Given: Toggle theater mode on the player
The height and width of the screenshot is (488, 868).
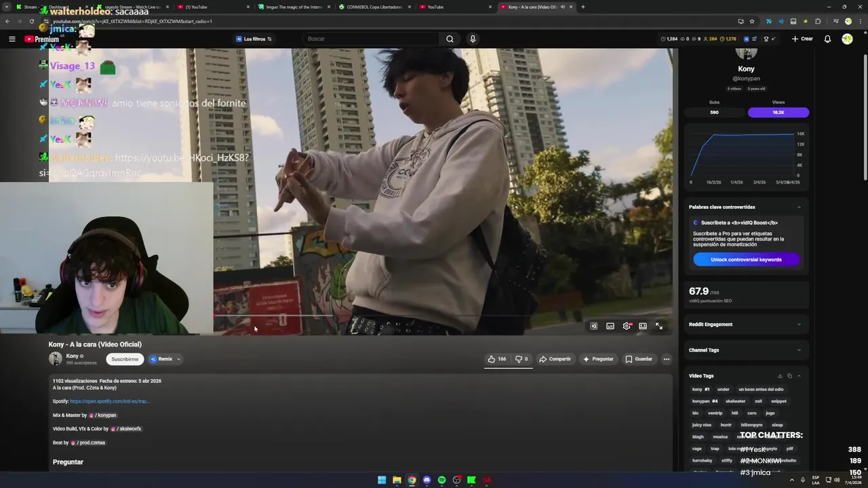Looking at the screenshot, I should coord(643,326).
